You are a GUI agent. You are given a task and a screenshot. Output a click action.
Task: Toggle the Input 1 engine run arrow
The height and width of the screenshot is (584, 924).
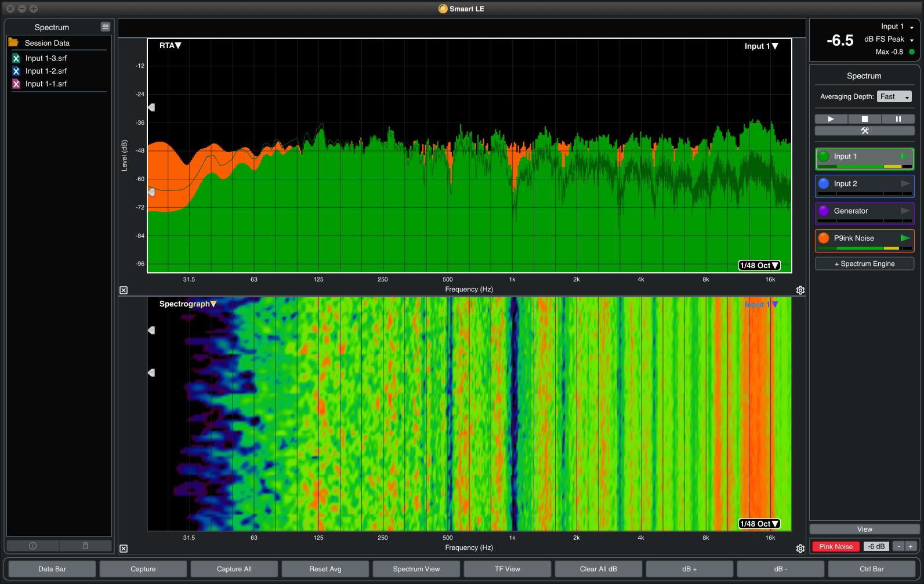905,156
